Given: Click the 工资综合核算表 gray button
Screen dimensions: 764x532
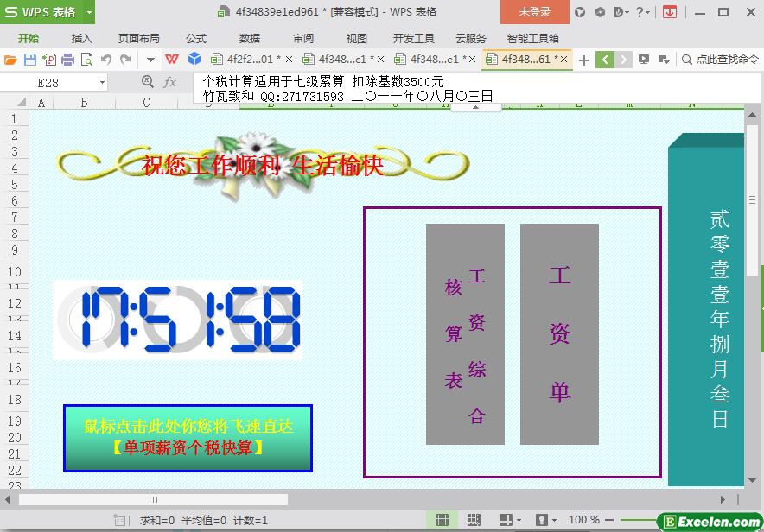Looking at the screenshot, I should click(465, 334).
